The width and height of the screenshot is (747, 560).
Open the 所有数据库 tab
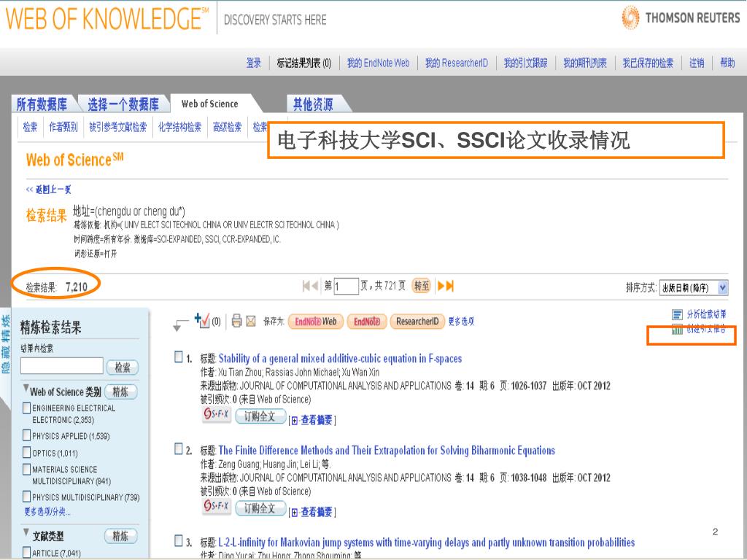point(42,104)
